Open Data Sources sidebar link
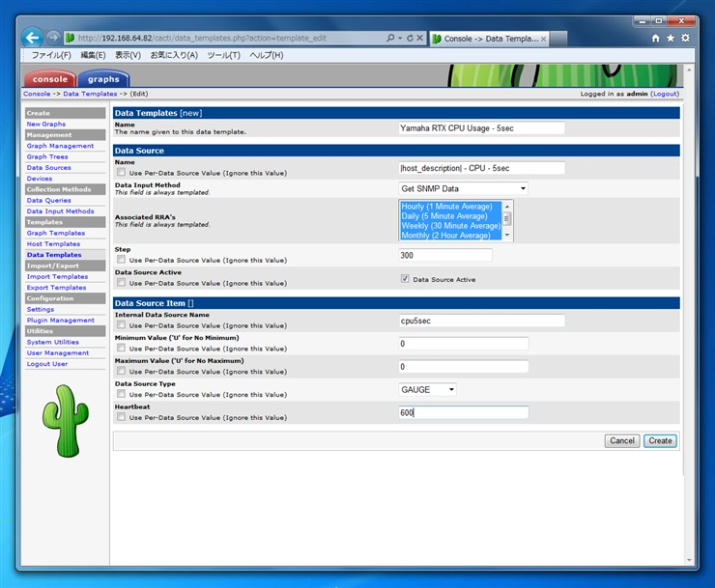 click(x=48, y=168)
